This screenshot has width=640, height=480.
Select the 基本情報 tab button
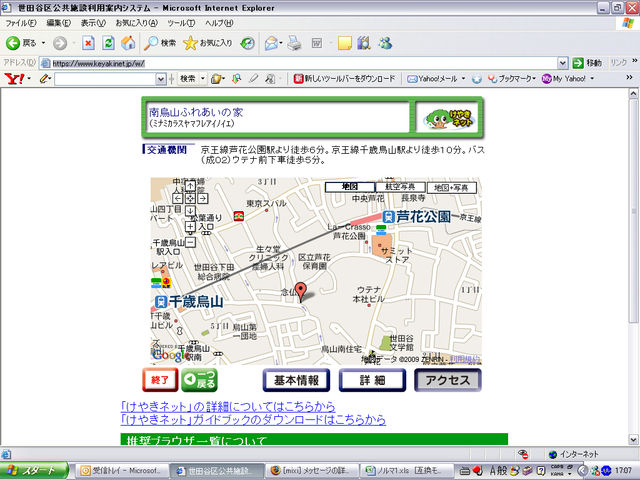[296, 380]
